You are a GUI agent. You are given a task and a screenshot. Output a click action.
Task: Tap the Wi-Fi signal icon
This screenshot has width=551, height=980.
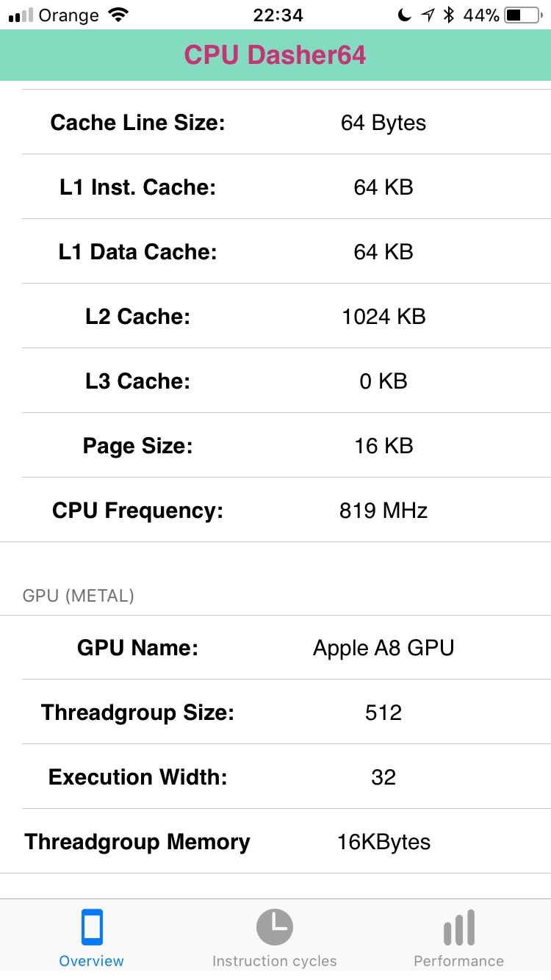[x=117, y=15]
